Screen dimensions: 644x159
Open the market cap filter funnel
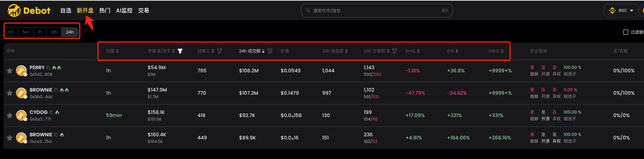point(180,51)
